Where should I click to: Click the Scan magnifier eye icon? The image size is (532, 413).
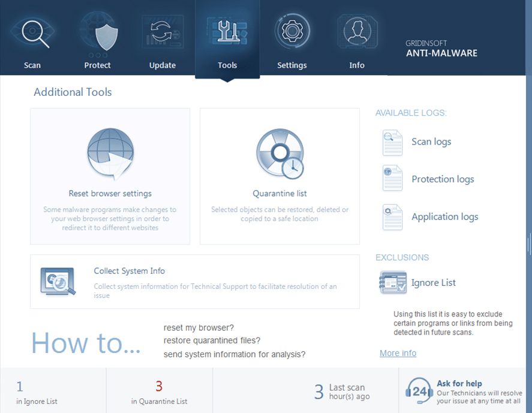32,32
